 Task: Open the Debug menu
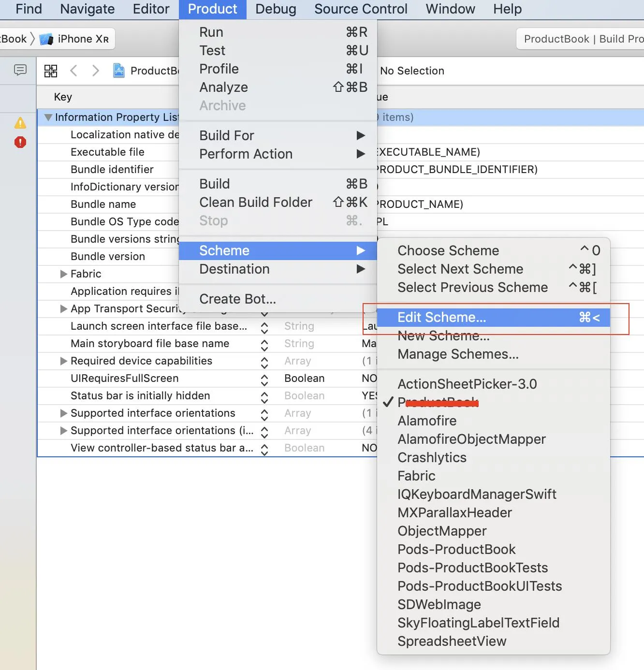pyautogui.click(x=276, y=9)
